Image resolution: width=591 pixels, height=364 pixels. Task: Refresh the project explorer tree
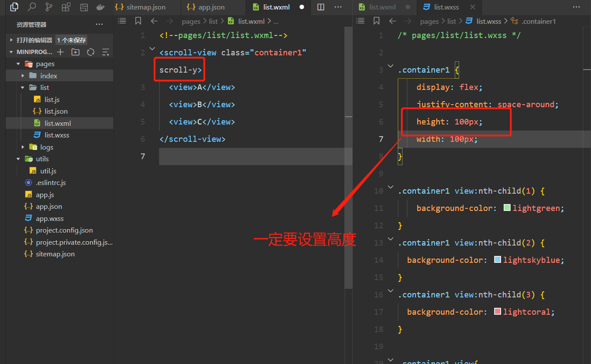click(91, 52)
